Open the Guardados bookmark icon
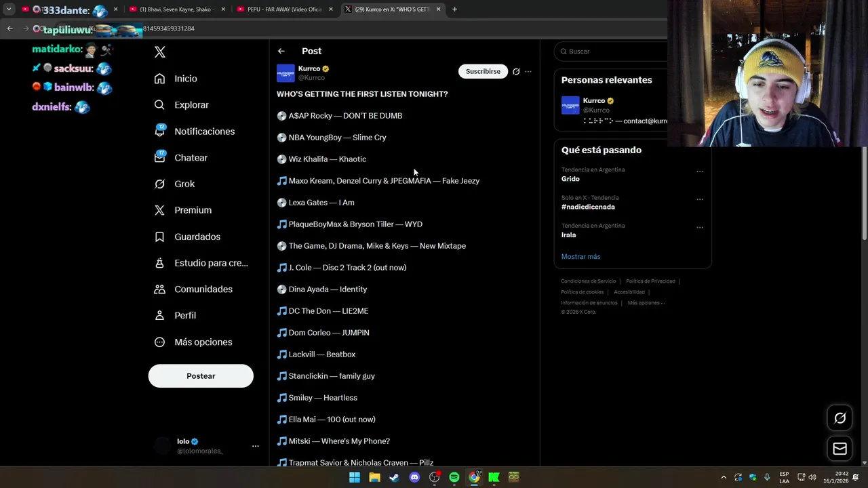The height and width of the screenshot is (488, 868). [159, 237]
